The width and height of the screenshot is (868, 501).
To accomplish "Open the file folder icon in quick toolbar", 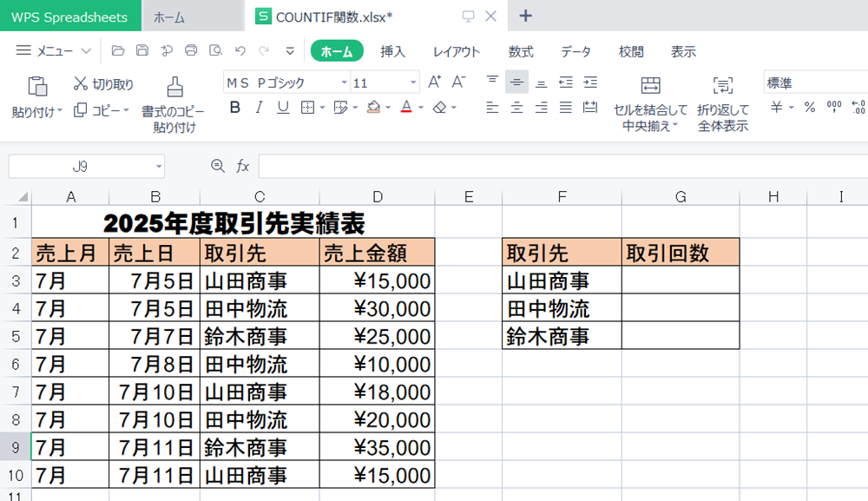I will pos(118,51).
